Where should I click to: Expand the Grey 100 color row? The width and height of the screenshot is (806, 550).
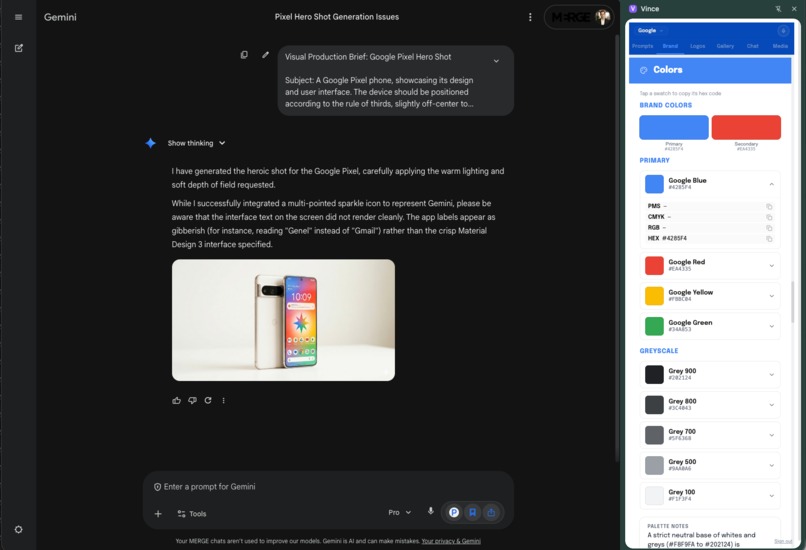(771, 496)
